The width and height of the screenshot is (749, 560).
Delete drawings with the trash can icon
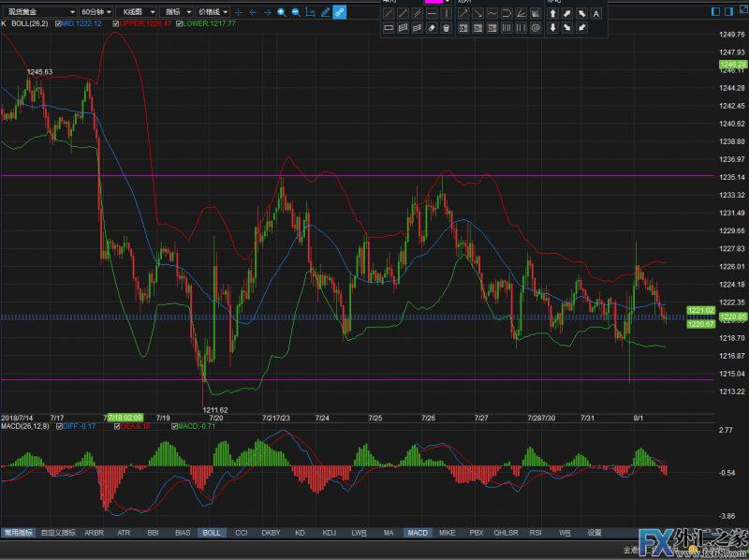[x=446, y=28]
